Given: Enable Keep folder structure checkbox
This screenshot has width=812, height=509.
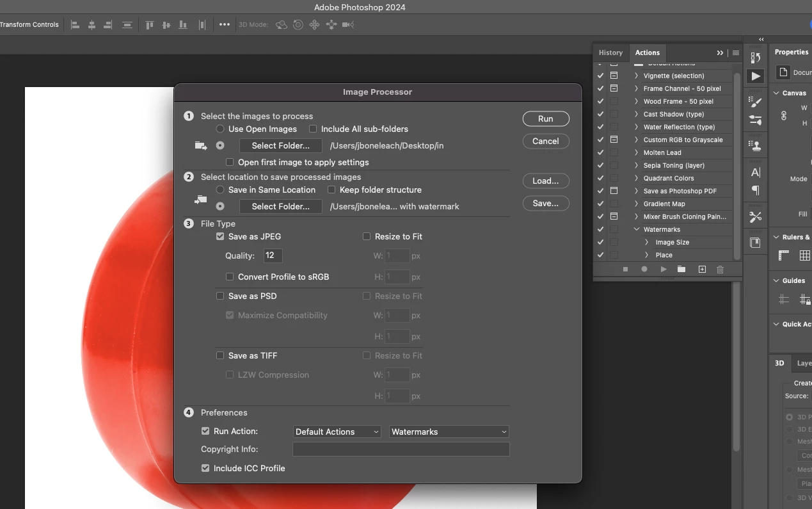Looking at the screenshot, I should click(x=331, y=190).
